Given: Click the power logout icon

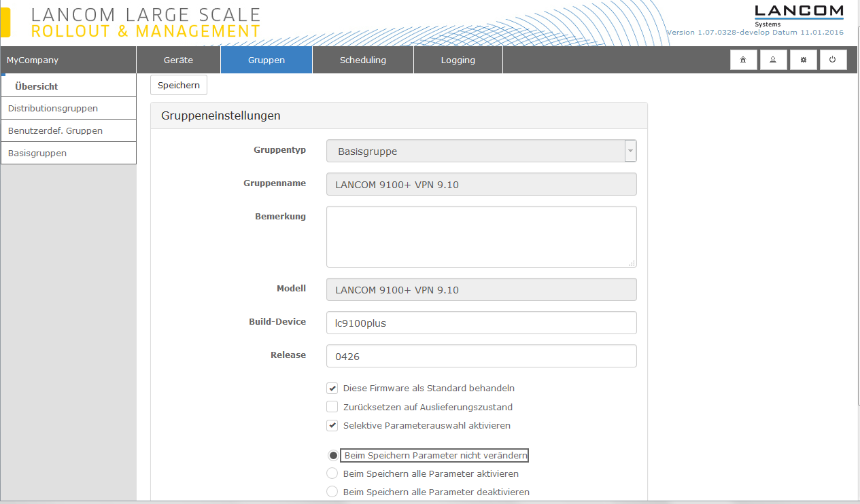Looking at the screenshot, I should [833, 60].
